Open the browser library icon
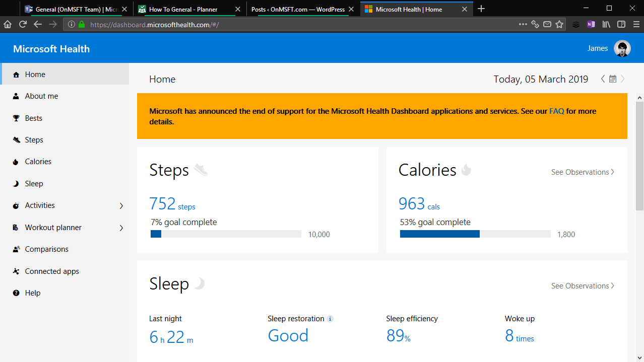644x362 pixels. click(607, 24)
